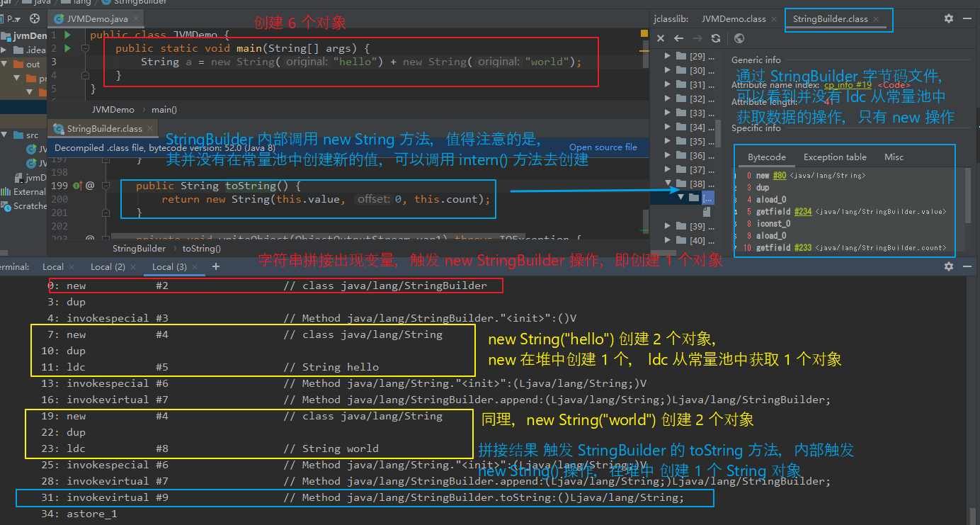
Task: Expand the .idea folder in Project tree
Action: [5, 50]
